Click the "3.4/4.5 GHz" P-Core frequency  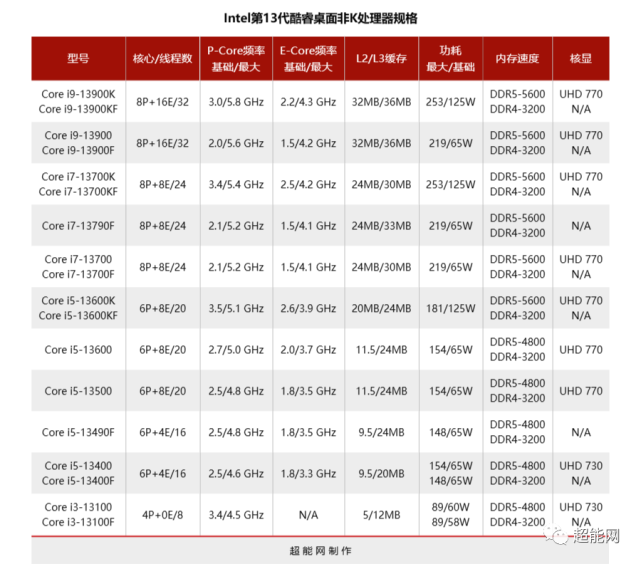coord(236,515)
